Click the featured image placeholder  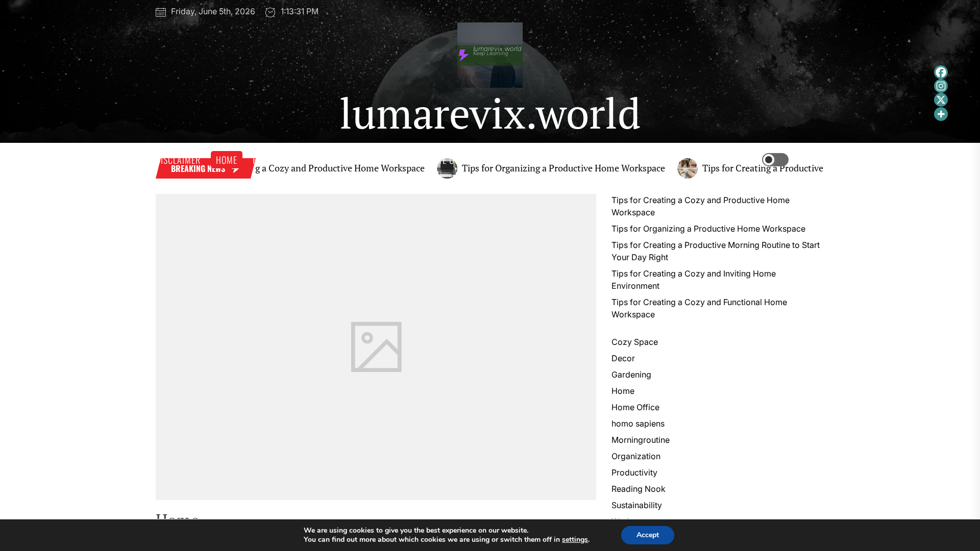coord(376,347)
